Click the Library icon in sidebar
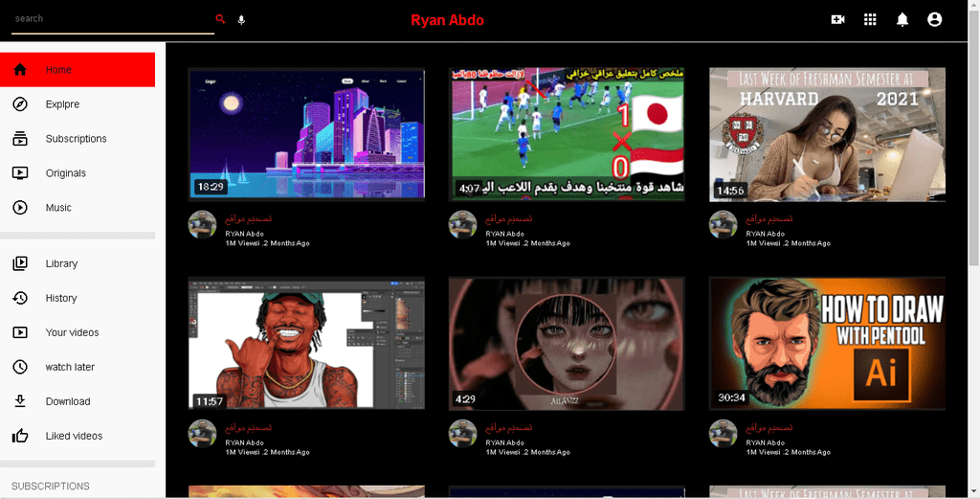The image size is (980, 499). (20, 263)
